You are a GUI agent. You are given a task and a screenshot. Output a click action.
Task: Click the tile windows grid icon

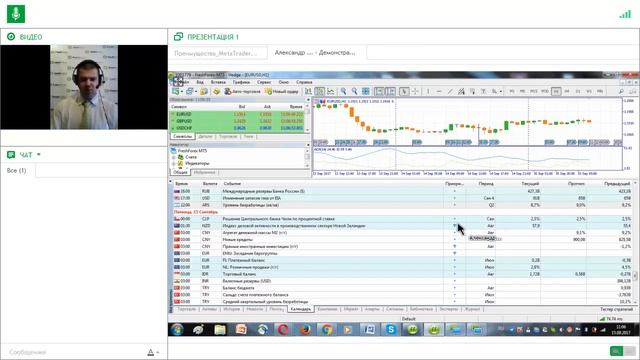366,91
